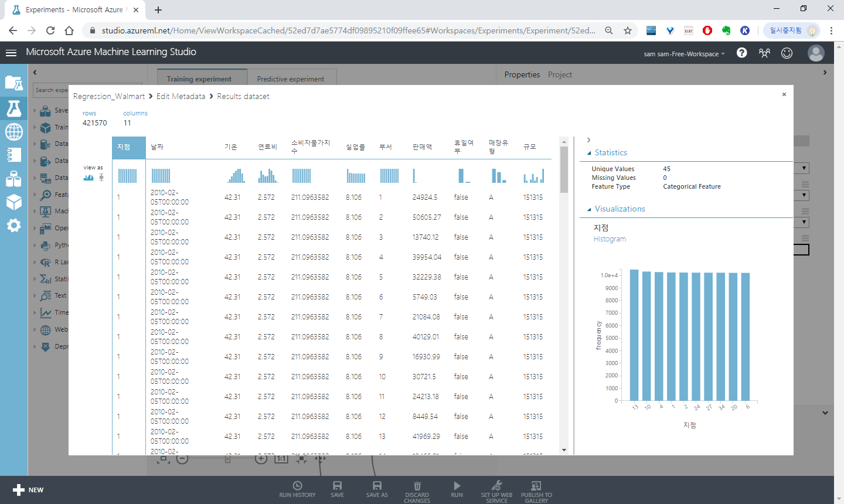
Task: Open a new browser tab
Action: (x=158, y=10)
